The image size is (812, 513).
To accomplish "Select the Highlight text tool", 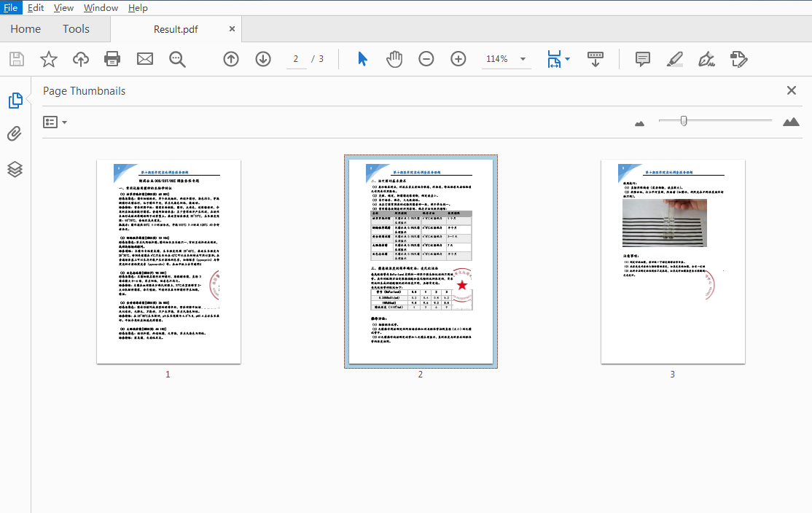I will point(675,59).
